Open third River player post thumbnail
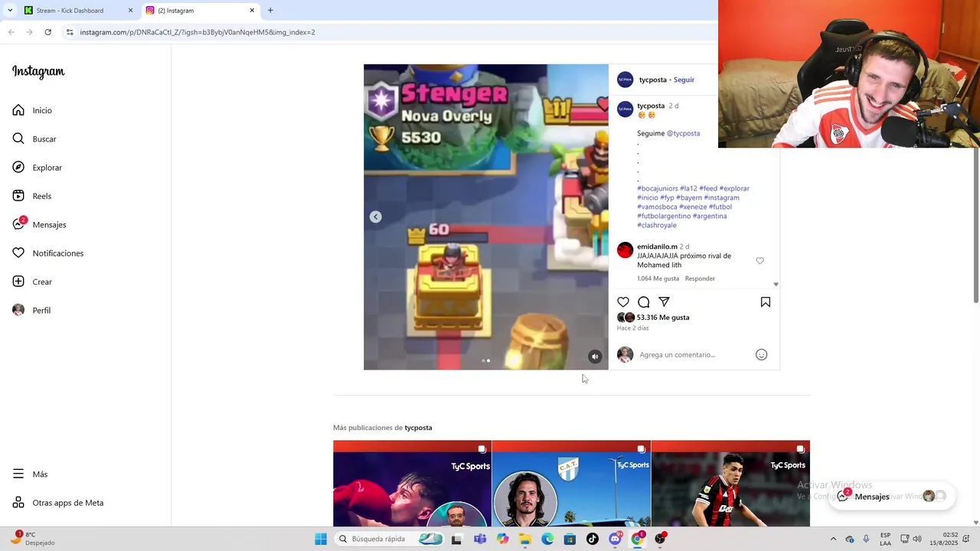The image size is (980, 551). (730, 484)
